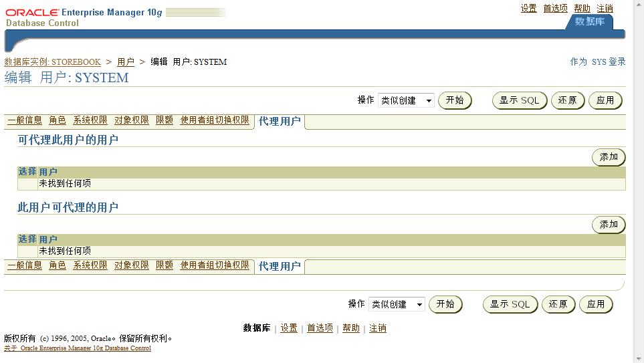
Task: Click the top 还原 button
Action: tap(567, 100)
